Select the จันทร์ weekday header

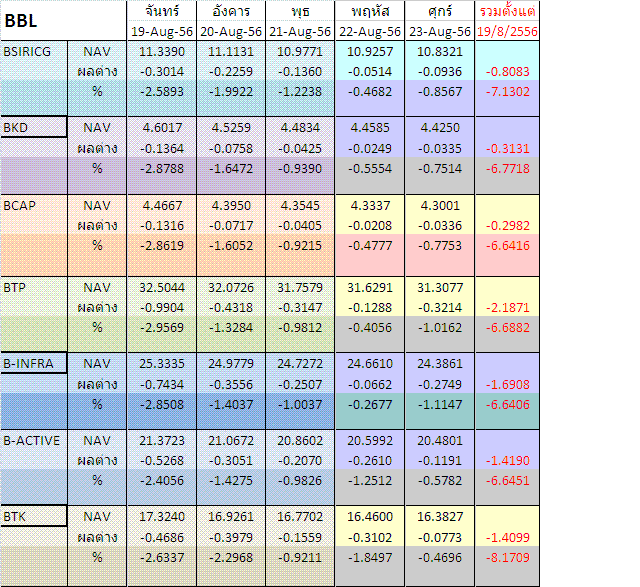coord(162,11)
